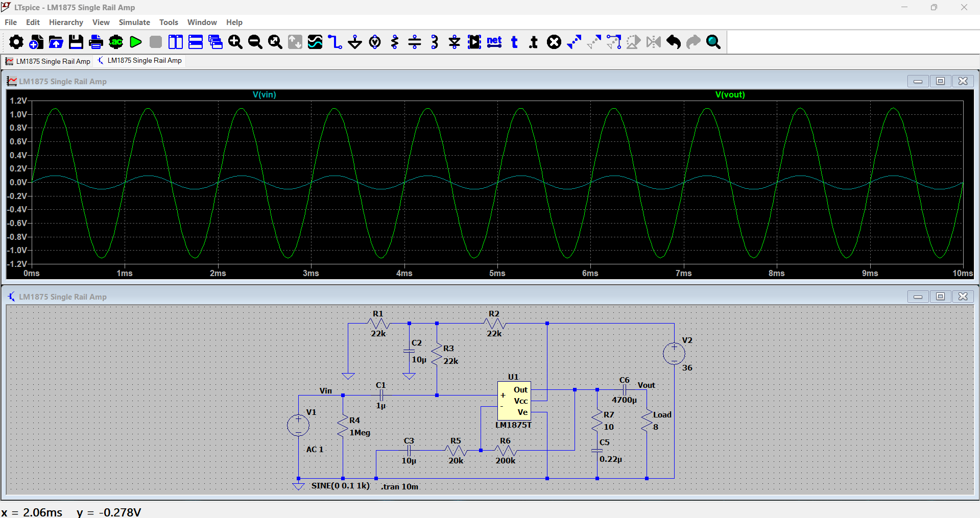Close the waveform plot subwindow
This screenshot has width=980, height=518.
coord(963,81)
